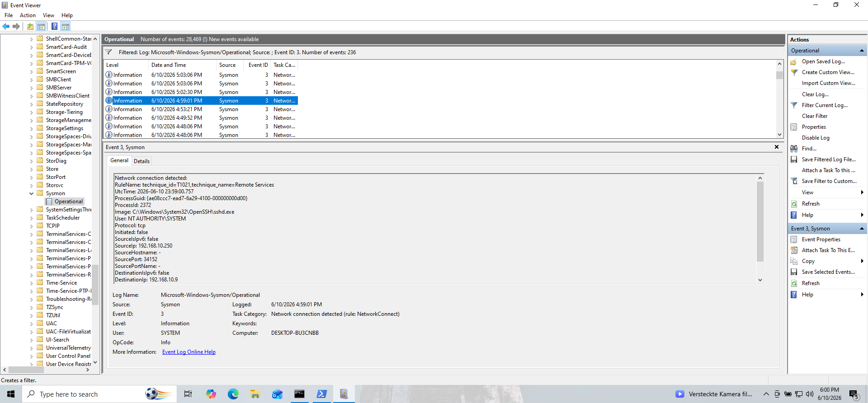Select the TerminalServices-R tree item

point(68,275)
